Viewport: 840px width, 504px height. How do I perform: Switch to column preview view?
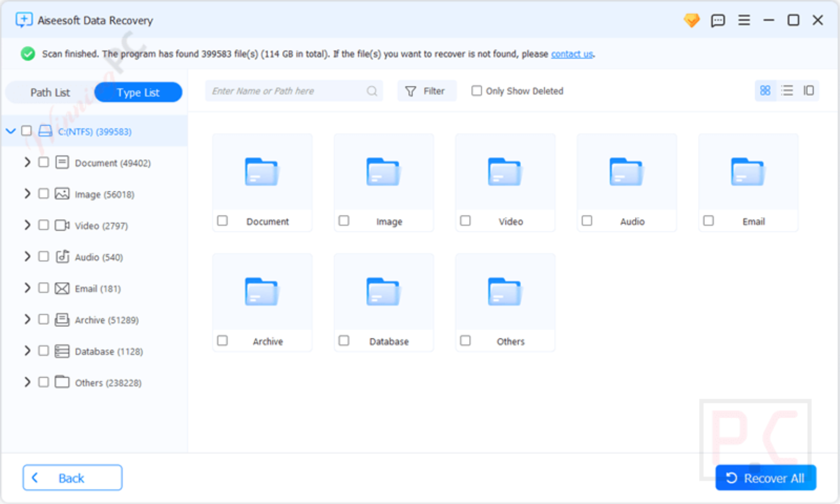[808, 91]
